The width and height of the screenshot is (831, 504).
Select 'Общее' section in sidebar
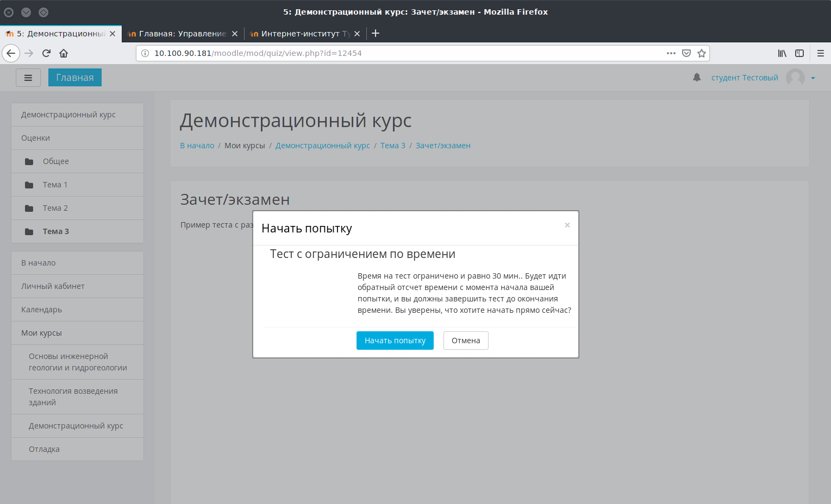coord(77,161)
